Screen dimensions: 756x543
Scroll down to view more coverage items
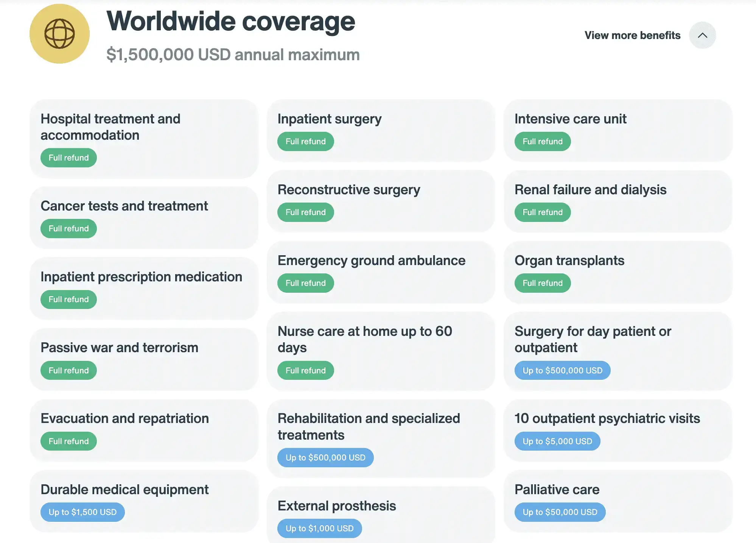702,35
